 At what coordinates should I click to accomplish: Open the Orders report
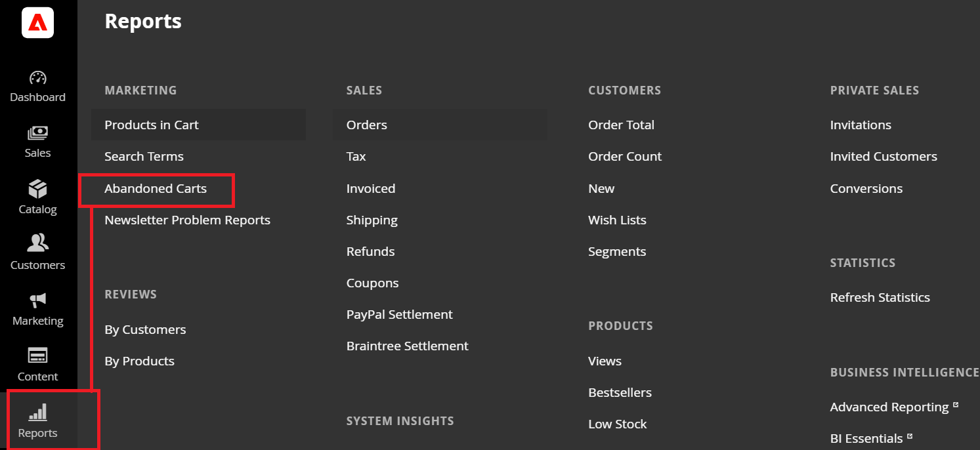coord(366,124)
